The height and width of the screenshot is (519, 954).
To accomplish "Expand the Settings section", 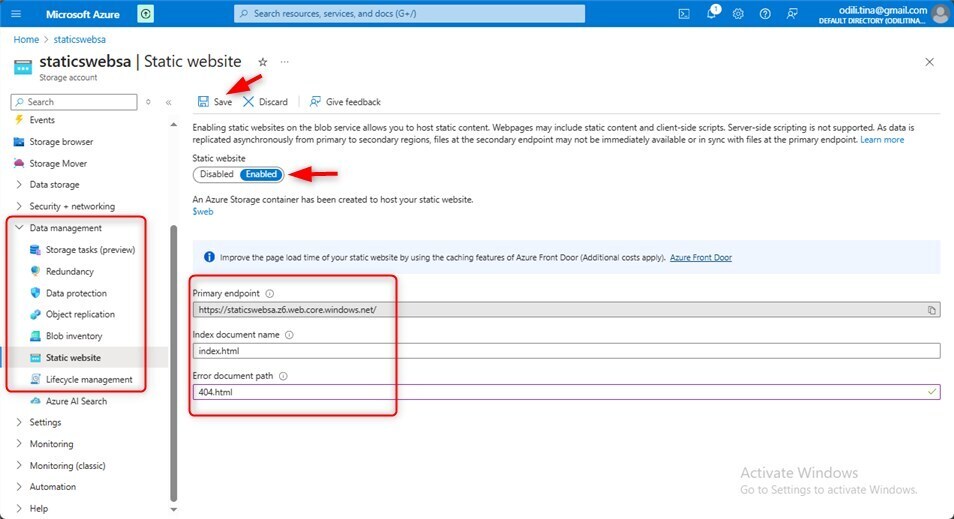I will (x=19, y=422).
